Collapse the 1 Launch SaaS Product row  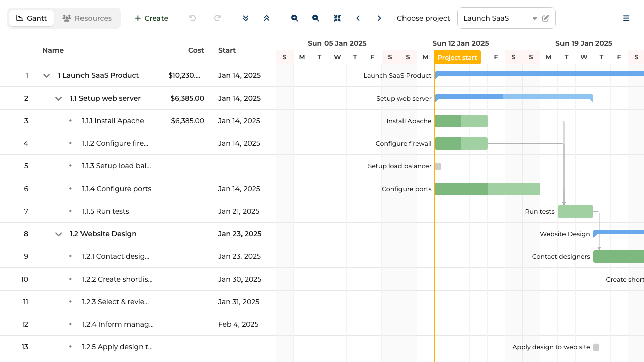47,76
